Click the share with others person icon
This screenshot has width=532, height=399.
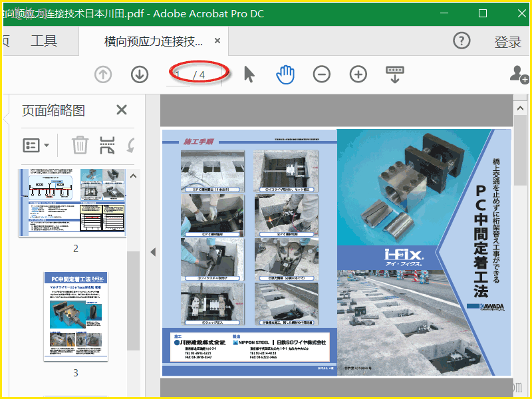tap(519, 74)
